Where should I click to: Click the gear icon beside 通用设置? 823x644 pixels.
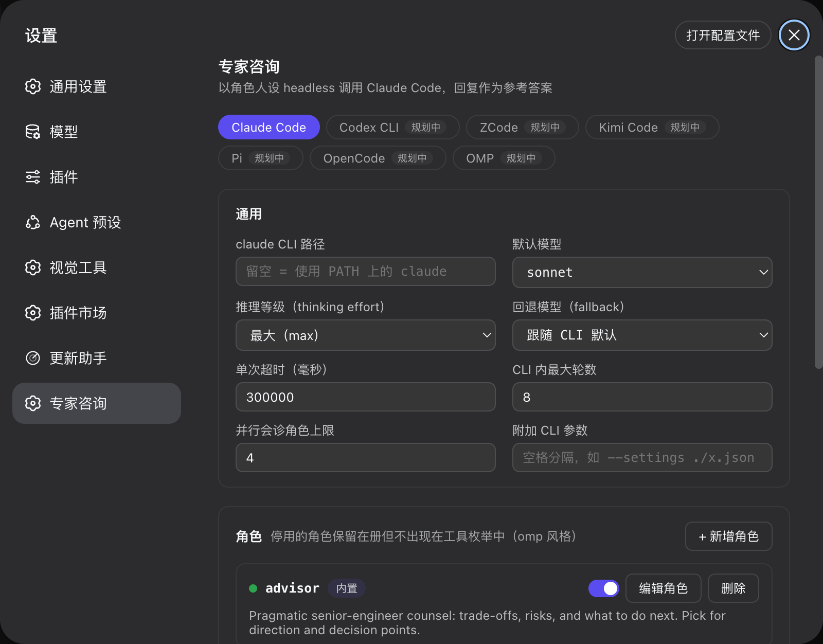(33, 86)
